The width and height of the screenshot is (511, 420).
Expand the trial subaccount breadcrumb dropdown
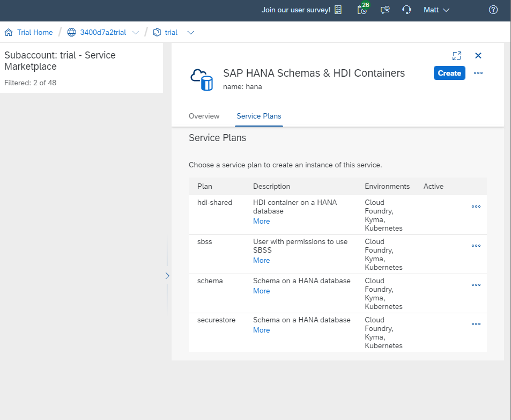[190, 33]
